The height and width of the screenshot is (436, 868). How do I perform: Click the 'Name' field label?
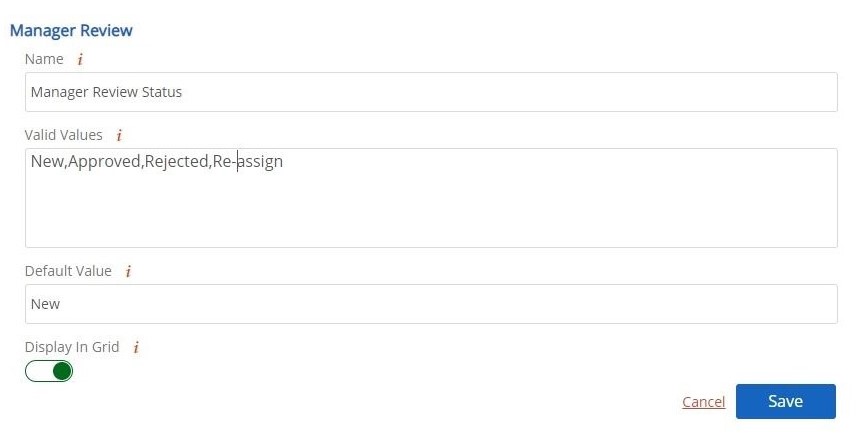pos(44,59)
